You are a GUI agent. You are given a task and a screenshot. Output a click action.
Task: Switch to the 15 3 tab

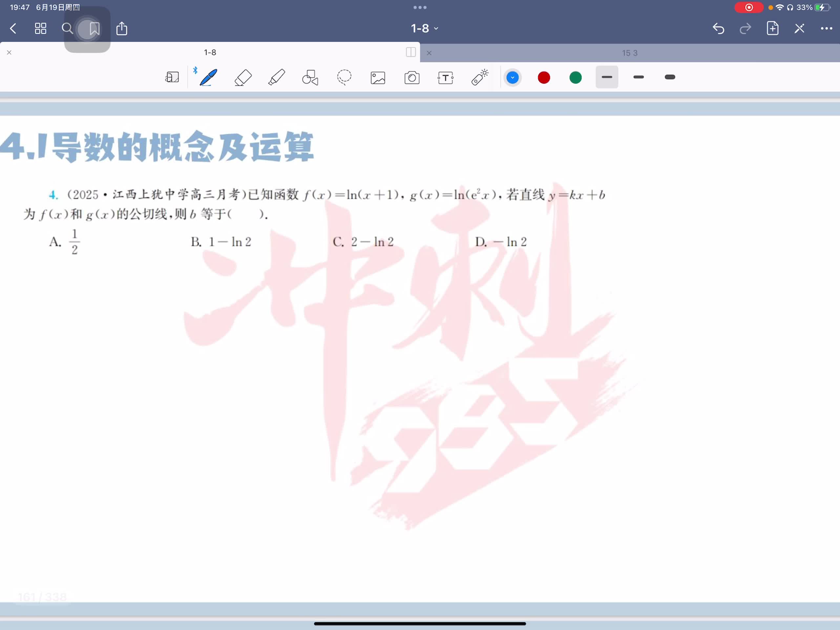tap(629, 53)
